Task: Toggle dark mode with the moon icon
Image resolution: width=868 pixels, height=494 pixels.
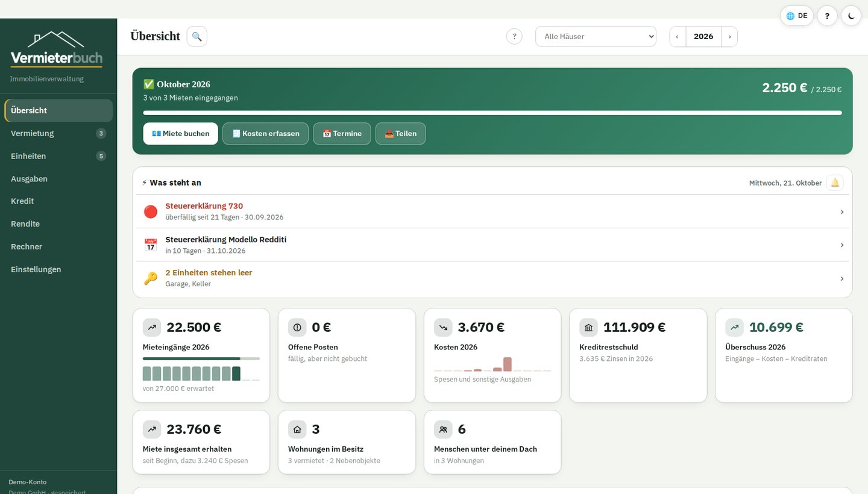Action: 851,16
